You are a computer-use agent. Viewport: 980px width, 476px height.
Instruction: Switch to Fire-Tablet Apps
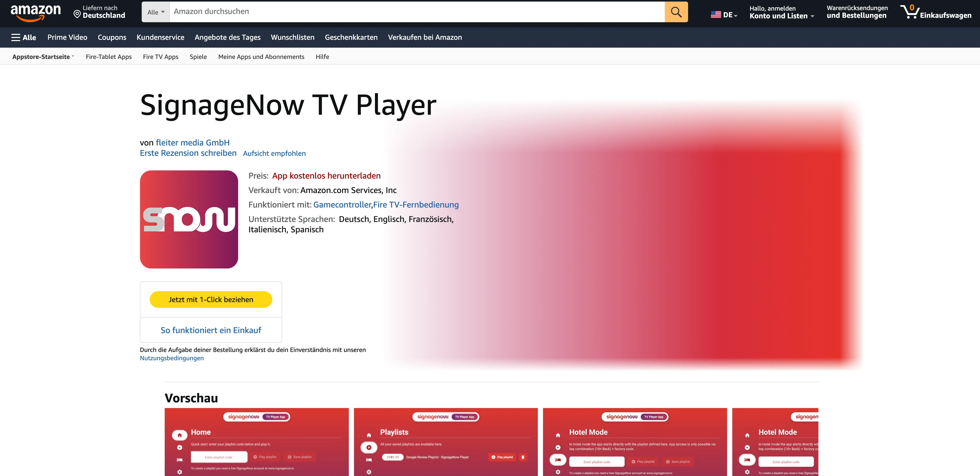tap(109, 57)
